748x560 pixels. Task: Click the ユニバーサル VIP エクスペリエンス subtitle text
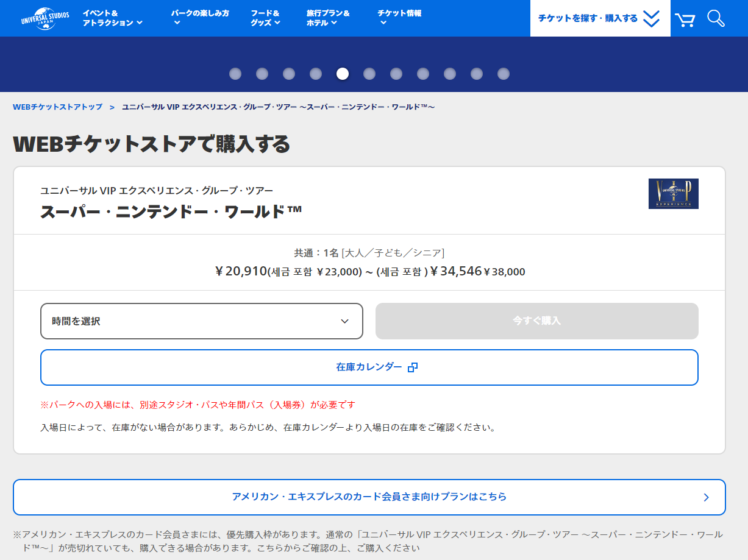click(x=157, y=190)
